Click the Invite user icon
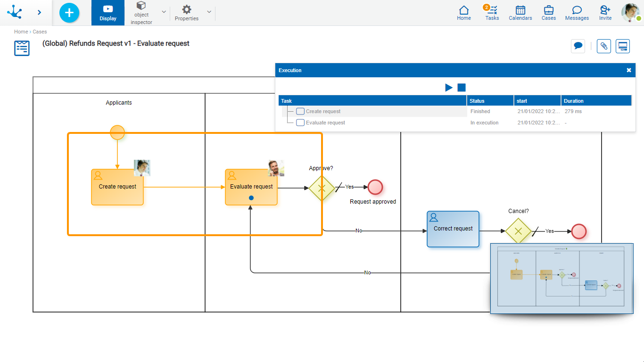Screen dimensions: 644x362 point(605,13)
